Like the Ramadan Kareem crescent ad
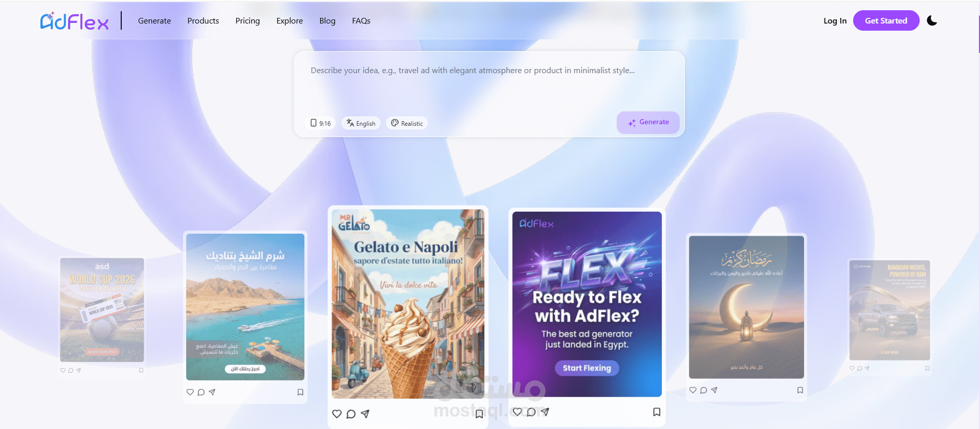Screen dimensions: 980x429 click(x=693, y=390)
